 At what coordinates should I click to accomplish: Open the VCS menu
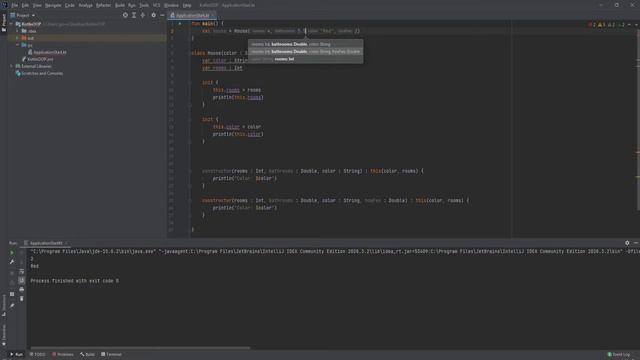coord(157,5)
